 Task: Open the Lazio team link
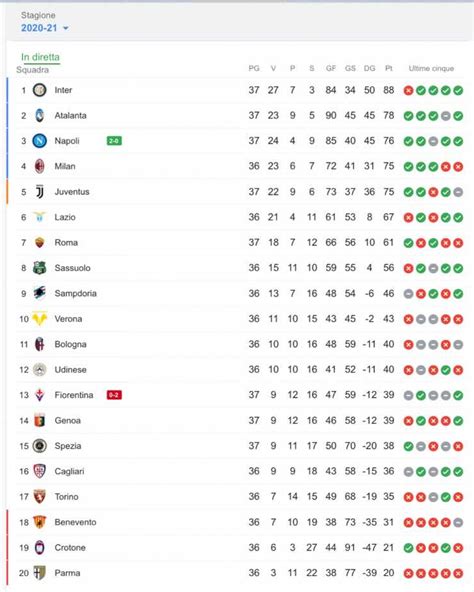65,217
